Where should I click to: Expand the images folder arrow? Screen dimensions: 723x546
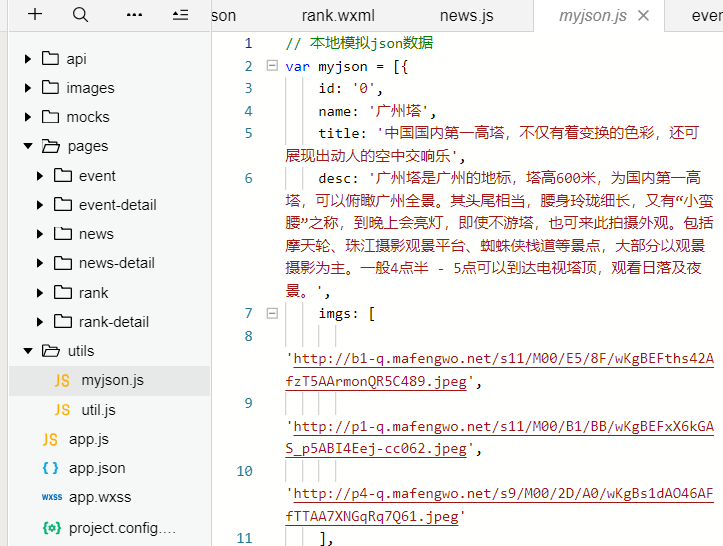pos(28,88)
